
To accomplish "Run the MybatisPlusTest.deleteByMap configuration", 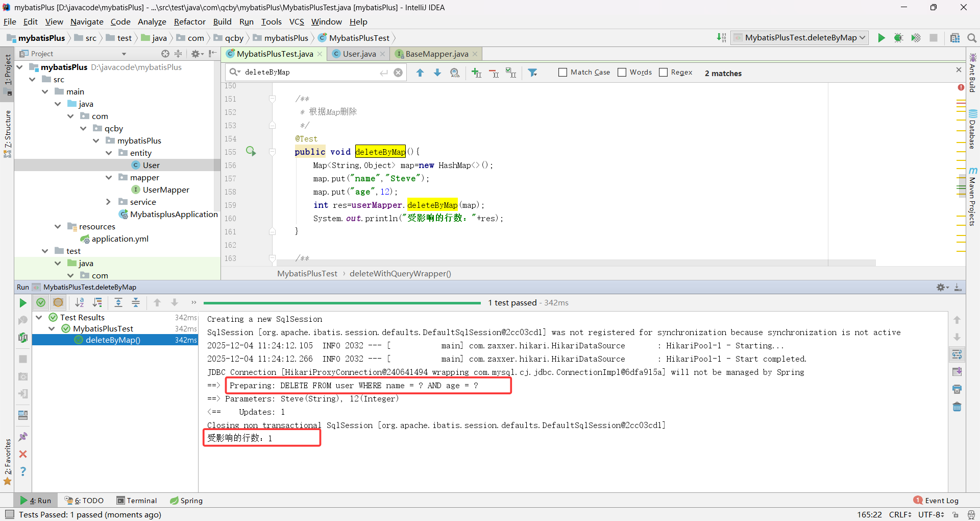I will [x=881, y=38].
